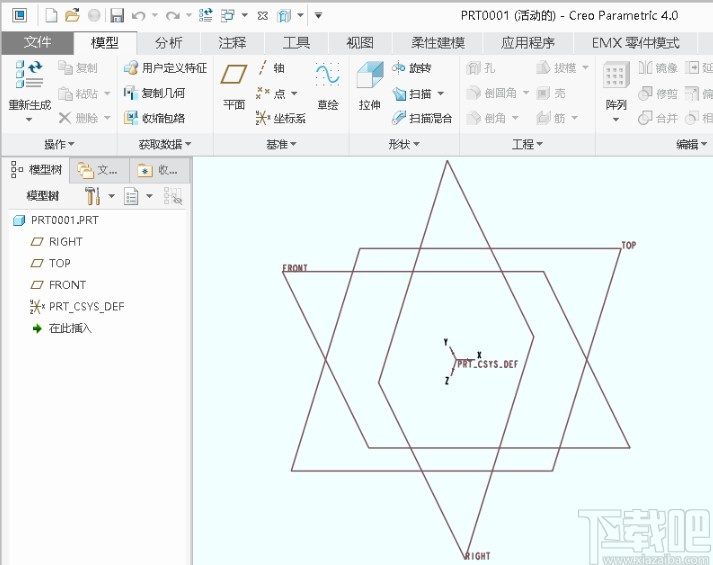Click 复制几何 (Copy Geometry)

[154, 93]
